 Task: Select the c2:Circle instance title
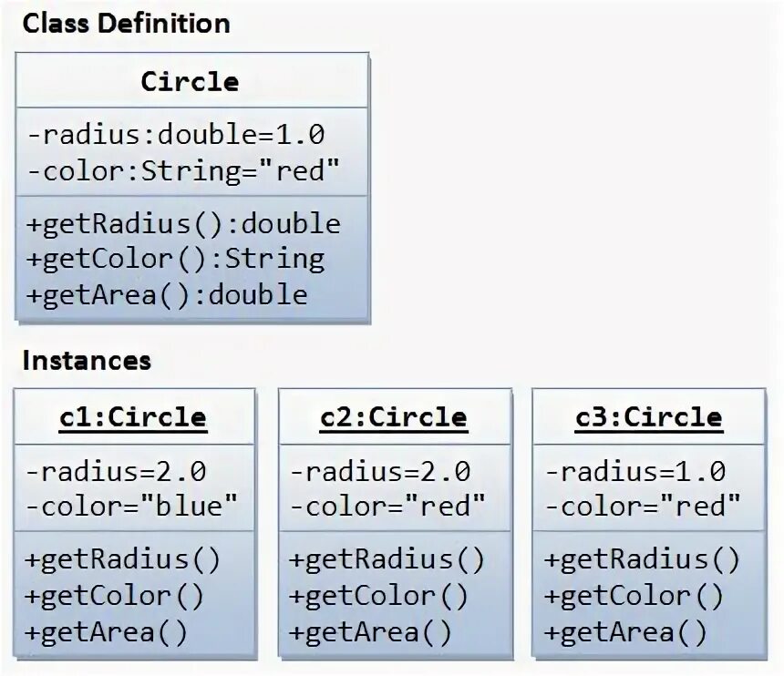(394, 417)
